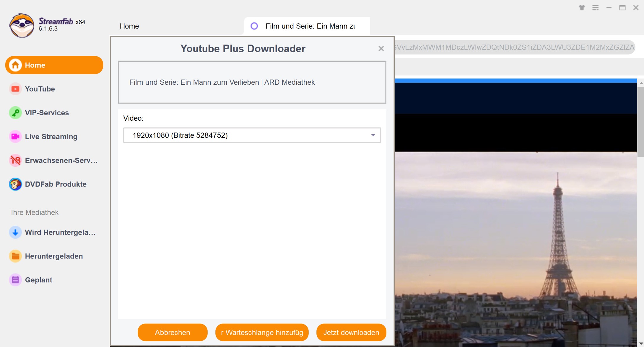Click the Live Streaming camera icon
The height and width of the screenshot is (347, 644).
(15, 137)
